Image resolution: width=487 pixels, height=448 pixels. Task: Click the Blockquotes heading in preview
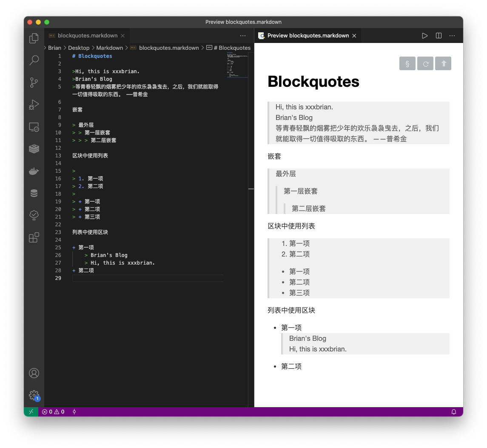[313, 82]
